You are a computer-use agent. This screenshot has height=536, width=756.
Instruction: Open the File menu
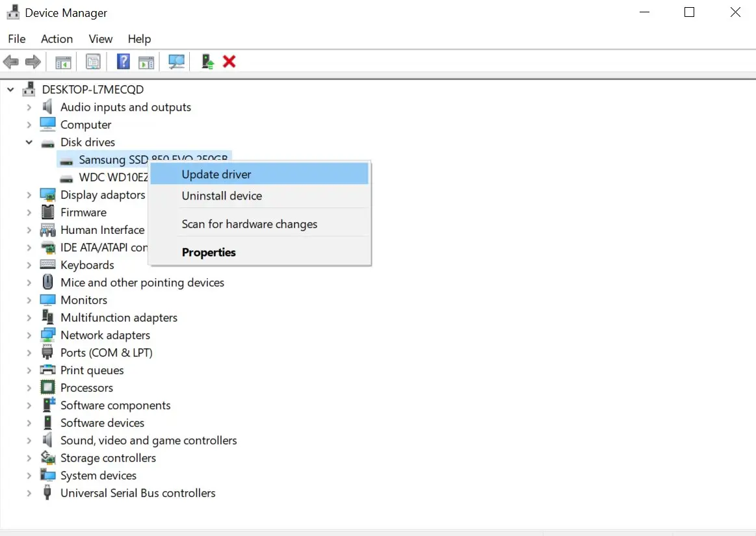(x=17, y=38)
